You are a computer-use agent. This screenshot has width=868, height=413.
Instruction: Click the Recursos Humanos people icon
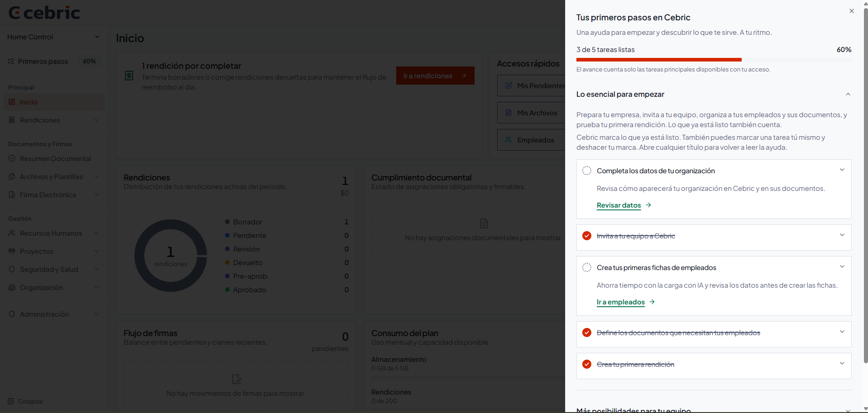(x=12, y=233)
